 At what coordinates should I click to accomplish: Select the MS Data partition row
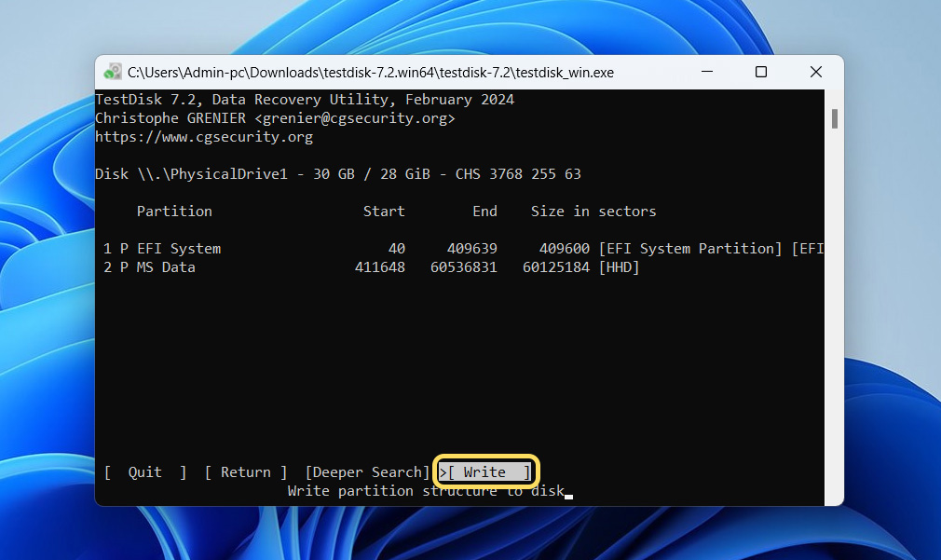(459, 267)
